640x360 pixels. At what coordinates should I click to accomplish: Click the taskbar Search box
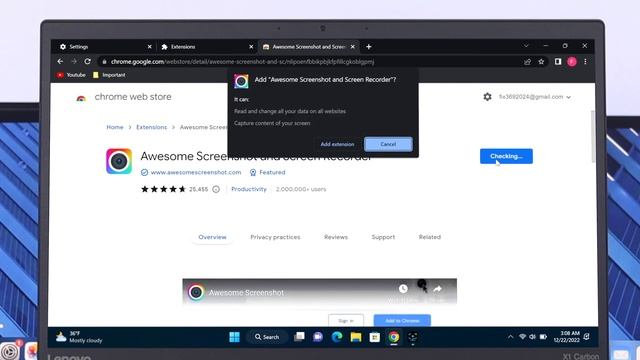tap(267, 337)
